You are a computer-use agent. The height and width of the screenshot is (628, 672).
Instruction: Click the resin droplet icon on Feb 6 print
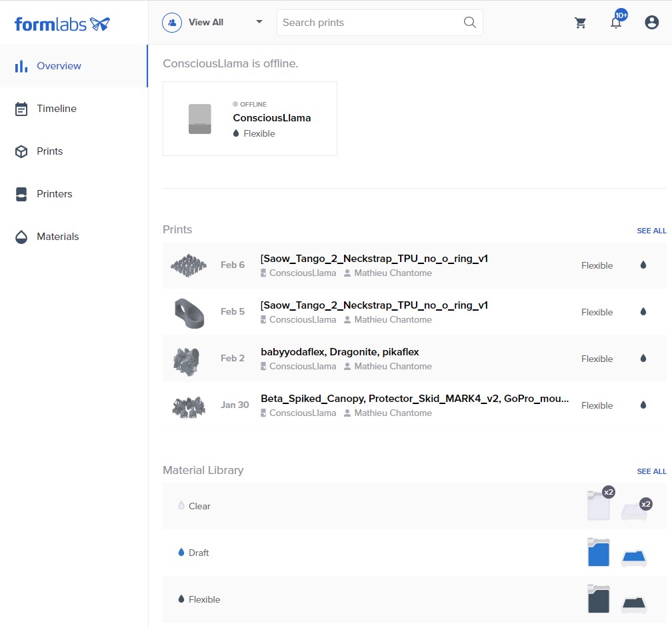(x=643, y=265)
